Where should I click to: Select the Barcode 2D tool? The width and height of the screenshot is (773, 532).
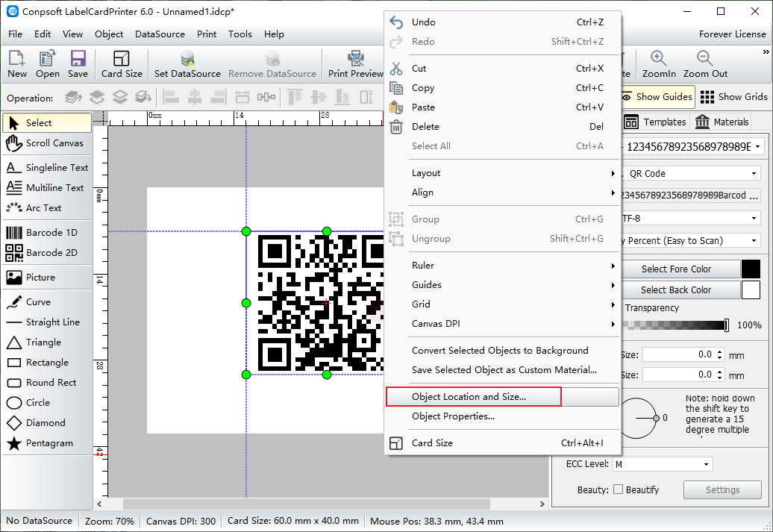click(x=47, y=252)
